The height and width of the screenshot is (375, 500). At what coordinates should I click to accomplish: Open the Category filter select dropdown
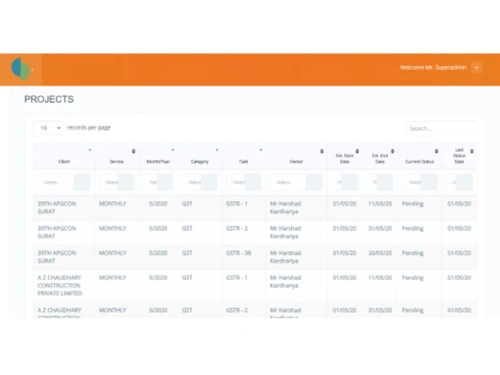(x=200, y=182)
